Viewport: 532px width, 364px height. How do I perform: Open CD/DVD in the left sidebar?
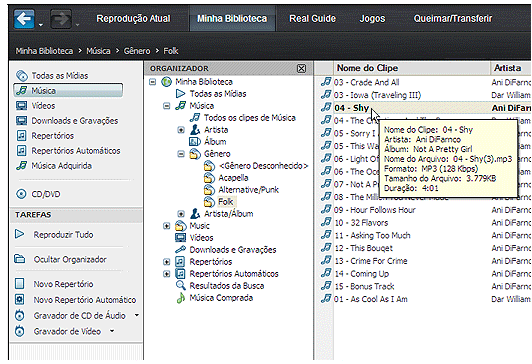tap(38, 194)
